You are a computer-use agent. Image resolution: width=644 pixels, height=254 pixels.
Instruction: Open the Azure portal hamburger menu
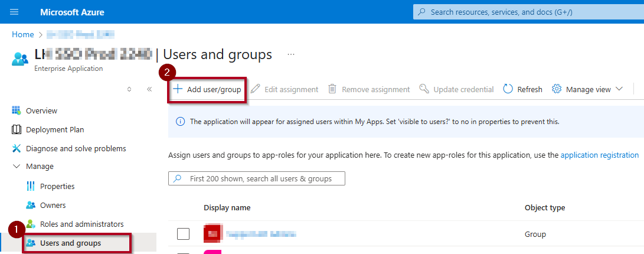click(14, 12)
